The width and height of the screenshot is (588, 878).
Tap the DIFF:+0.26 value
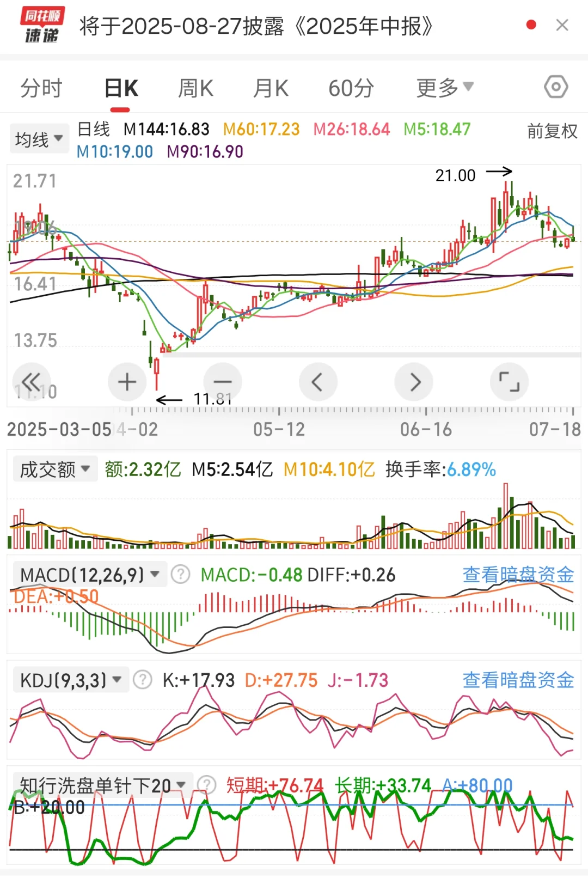351,575
